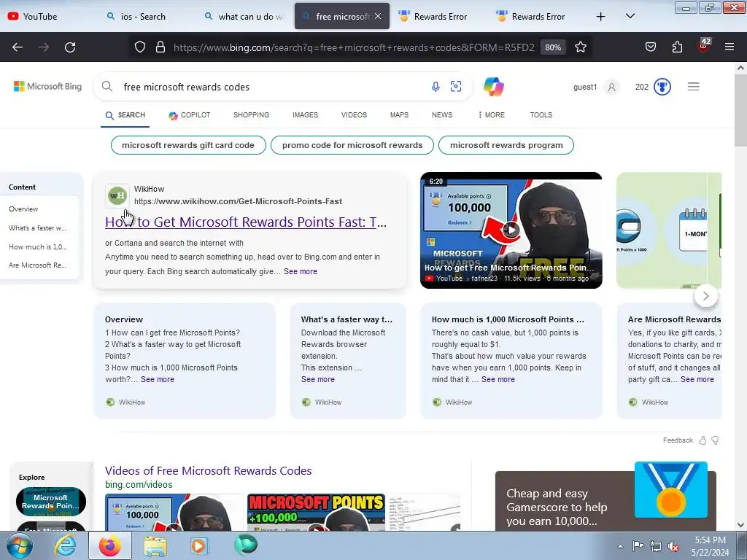Advance carousel with the right chevron
The width and height of the screenshot is (747, 560).
(705, 296)
